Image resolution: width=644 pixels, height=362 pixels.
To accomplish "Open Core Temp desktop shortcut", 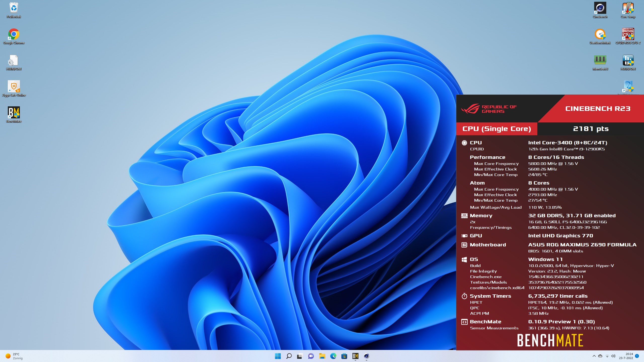I will (x=628, y=10).
